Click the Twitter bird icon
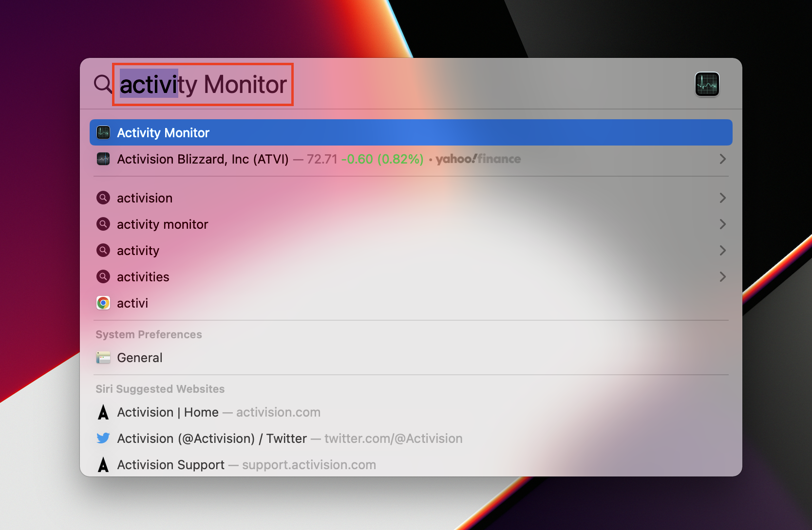This screenshot has width=812, height=530. click(103, 438)
